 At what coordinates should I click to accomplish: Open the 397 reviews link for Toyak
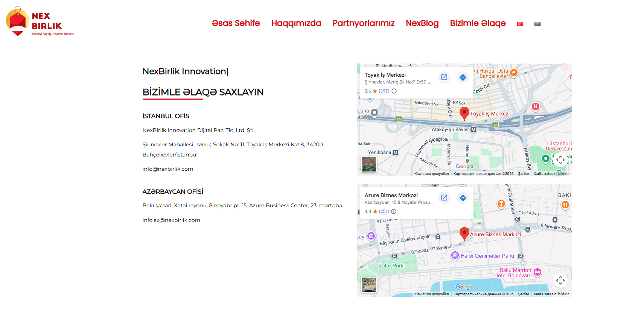(x=384, y=91)
